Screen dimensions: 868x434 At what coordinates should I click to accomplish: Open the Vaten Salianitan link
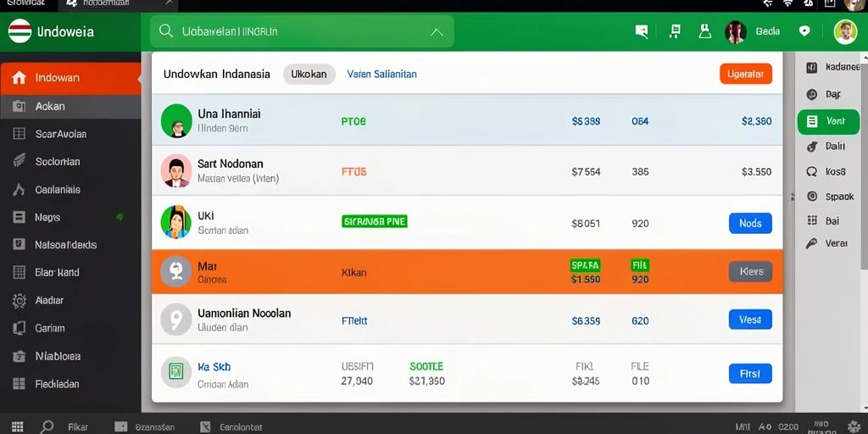click(x=382, y=74)
